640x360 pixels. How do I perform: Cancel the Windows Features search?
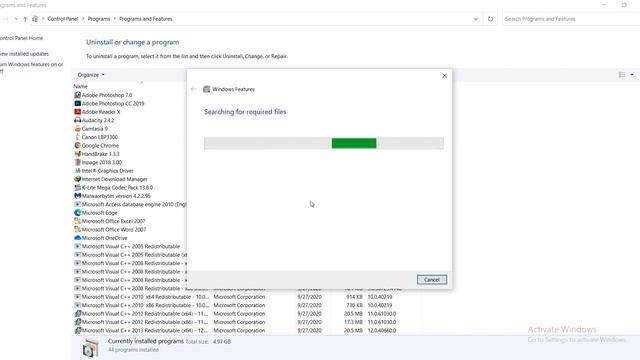coord(432,280)
